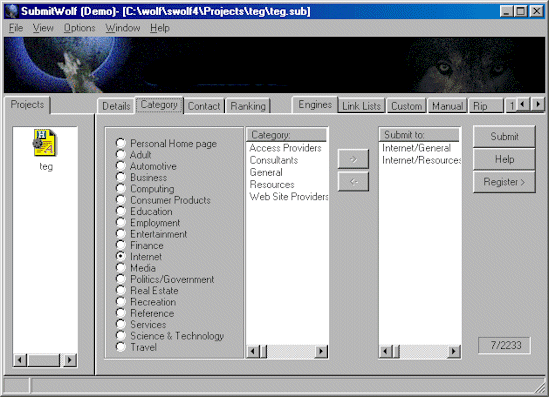Select Resources in Category list

272,184
